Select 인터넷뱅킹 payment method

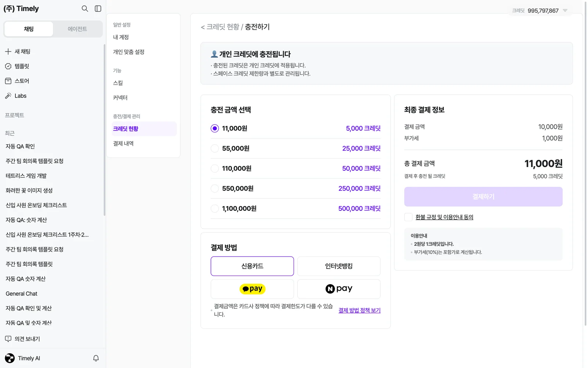pyautogui.click(x=339, y=266)
